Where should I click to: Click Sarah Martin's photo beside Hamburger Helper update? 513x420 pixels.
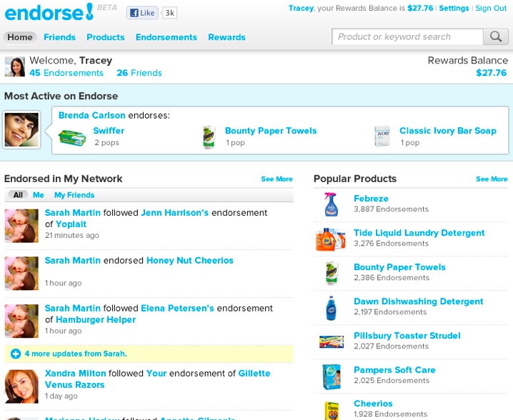pos(21,321)
